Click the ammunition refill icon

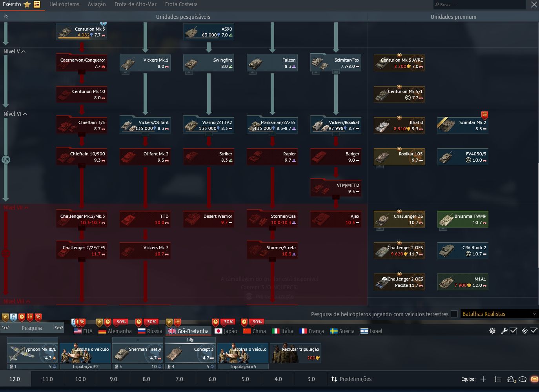pyautogui.click(x=524, y=331)
